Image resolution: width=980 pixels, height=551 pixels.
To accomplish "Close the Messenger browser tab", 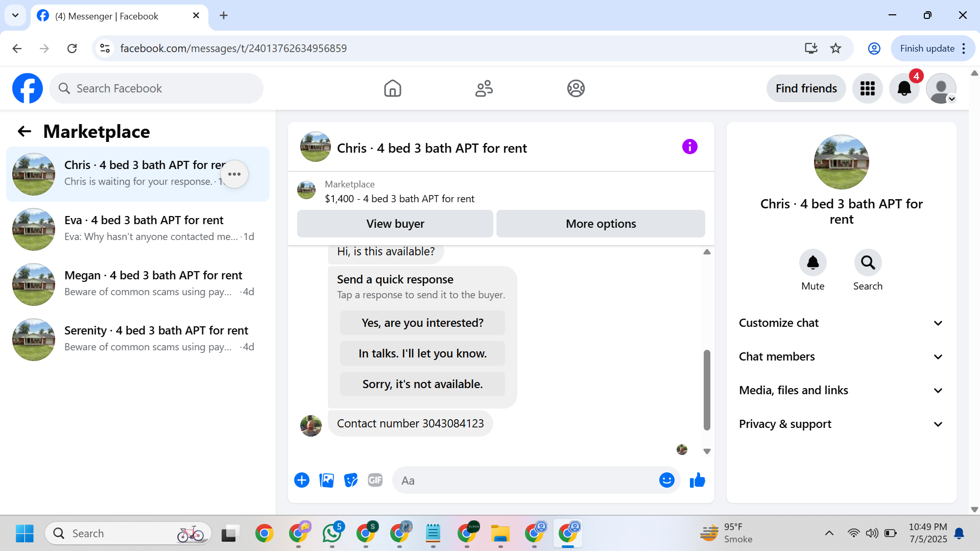I will coord(196,16).
